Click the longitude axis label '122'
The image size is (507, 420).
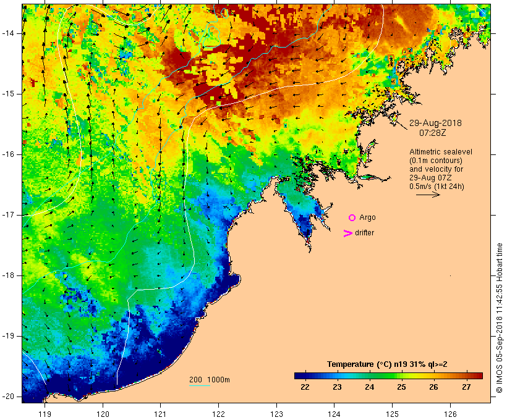[x=218, y=414]
